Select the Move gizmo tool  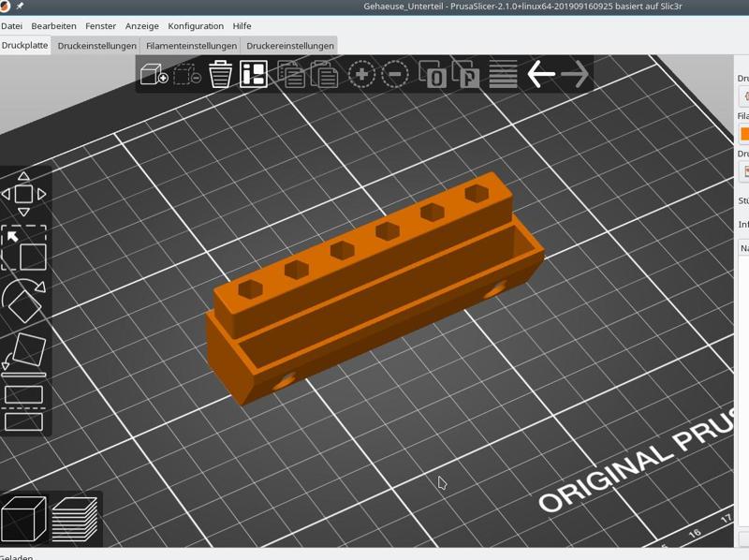click(24, 194)
